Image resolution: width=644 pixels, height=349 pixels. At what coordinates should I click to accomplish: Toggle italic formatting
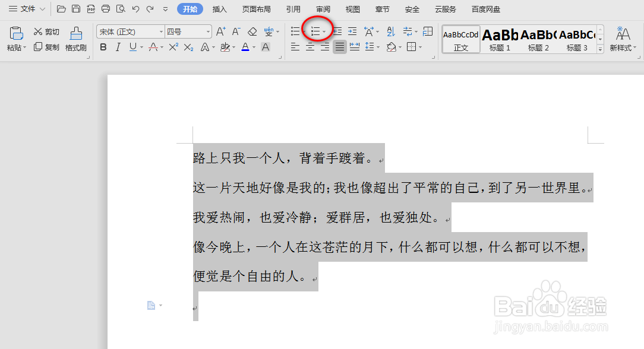118,47
